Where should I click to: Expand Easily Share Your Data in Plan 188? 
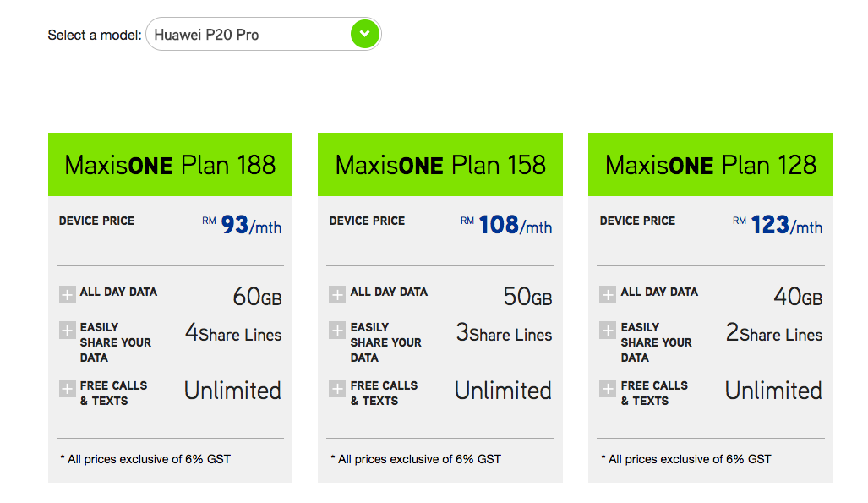[x=67, y=331]
